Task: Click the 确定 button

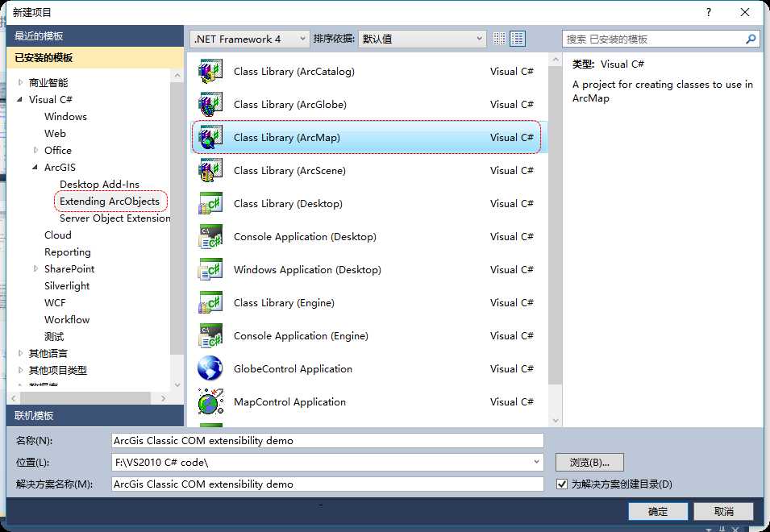Action: pyautogui.click(x=658, y=511)
